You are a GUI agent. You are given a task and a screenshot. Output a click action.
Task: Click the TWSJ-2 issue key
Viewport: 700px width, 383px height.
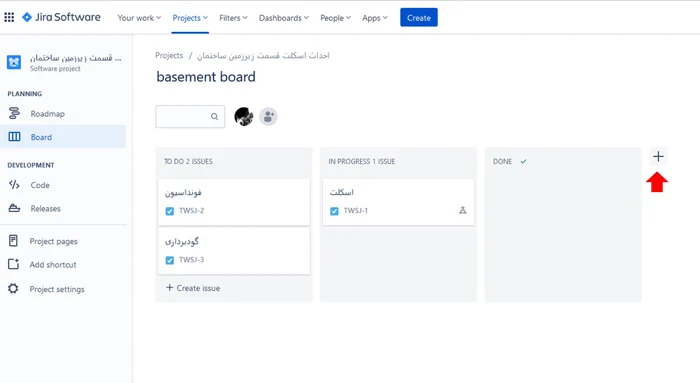pos(192,211)
